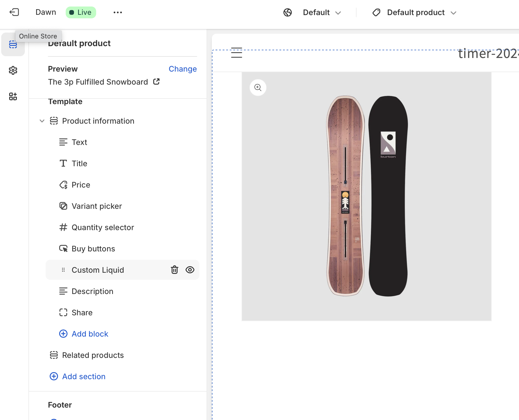Select the Description block
Viewport: 519px width, 420px height.
pos(123,291)
